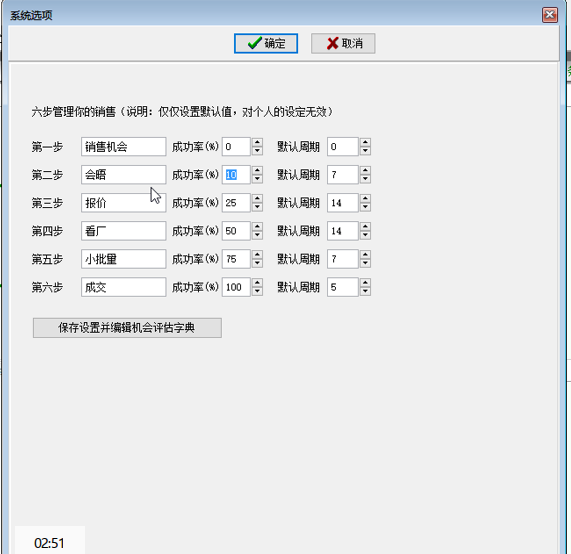Decrease 第四步 成功率 with down arrow
This screenshot has width=571, height=554.
[257, 235]
